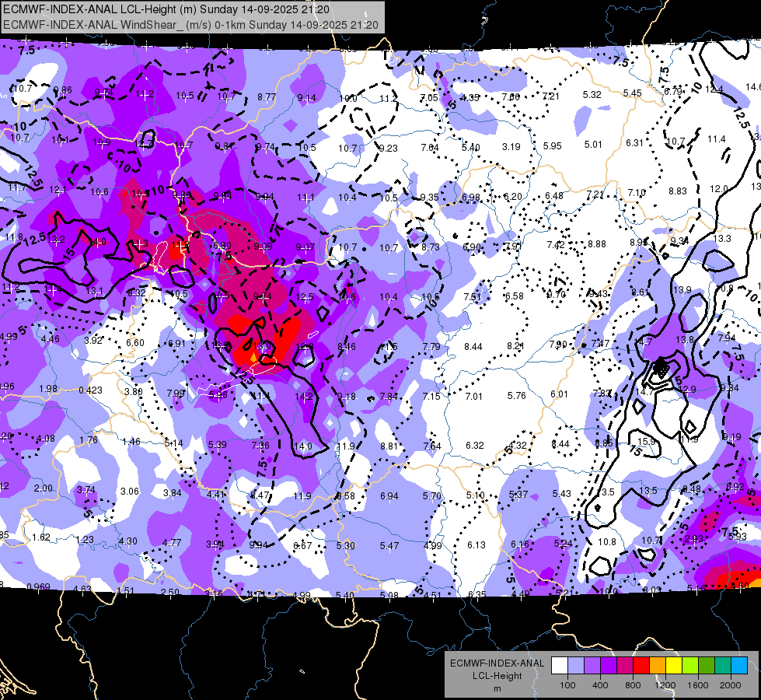
Task: Click the map value 13.9
Action: (x=682, y=289)
